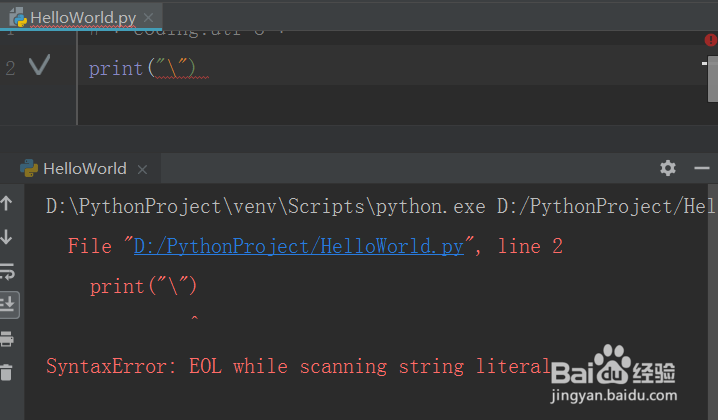
Task: Click the up the stack trace arrow
Action: pyautogui.click(x=6, y=203)
